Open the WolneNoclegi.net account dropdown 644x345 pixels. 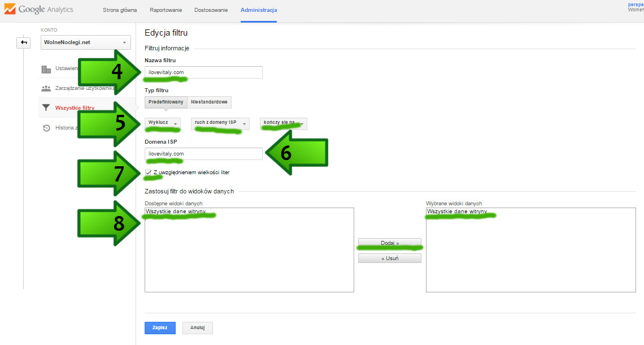coord(86,42)
